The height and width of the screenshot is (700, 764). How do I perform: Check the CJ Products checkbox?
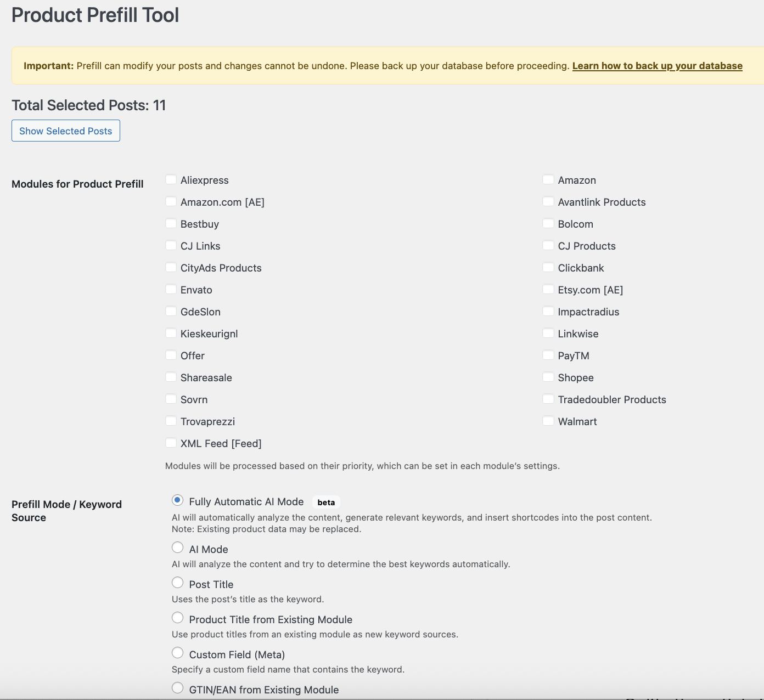coord(548,246)
